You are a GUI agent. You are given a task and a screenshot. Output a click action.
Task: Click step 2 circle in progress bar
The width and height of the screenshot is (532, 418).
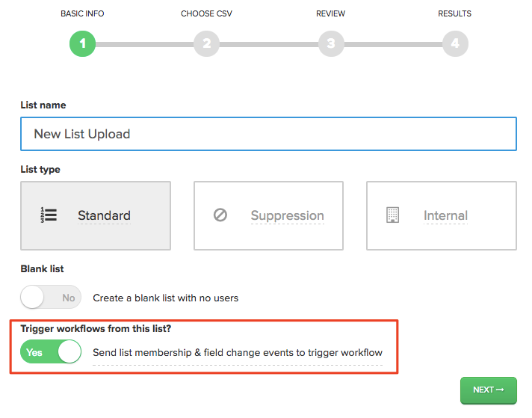(x=207, y=44)
